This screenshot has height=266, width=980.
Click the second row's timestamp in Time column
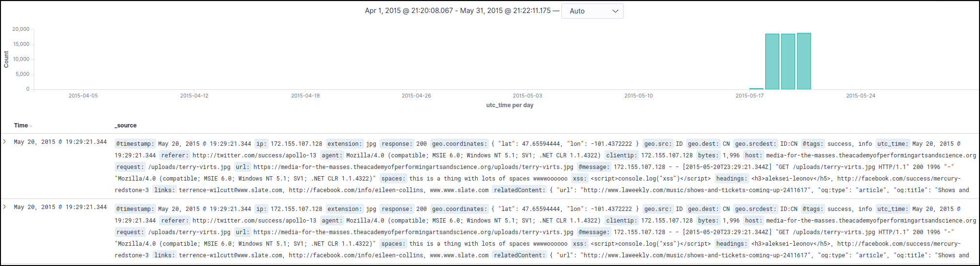(60, 207)
